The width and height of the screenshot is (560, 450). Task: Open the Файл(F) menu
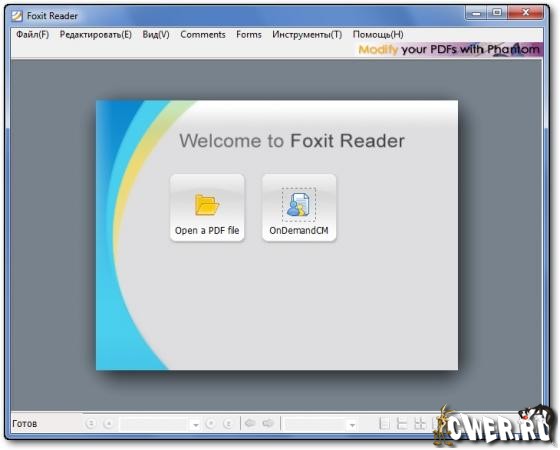(x=32, y=35)
